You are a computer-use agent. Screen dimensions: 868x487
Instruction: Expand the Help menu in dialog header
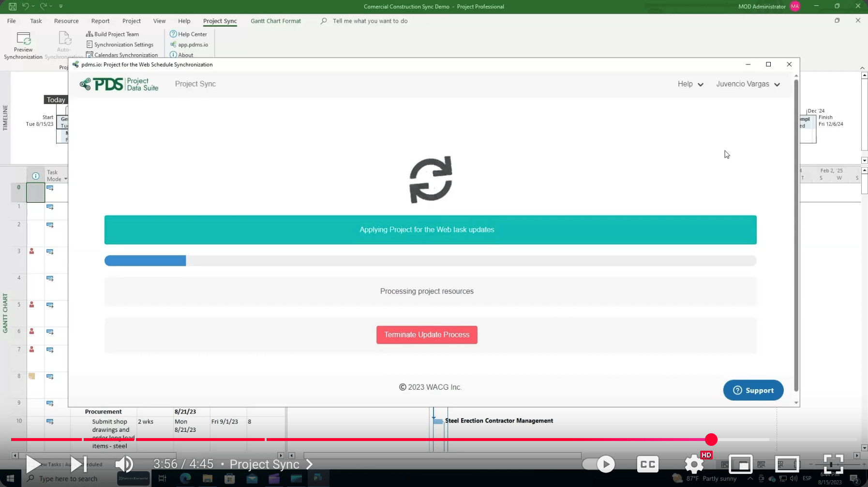(690, 84)
